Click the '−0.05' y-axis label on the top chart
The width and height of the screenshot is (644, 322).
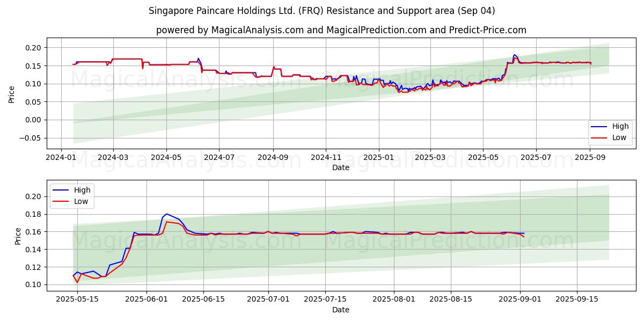pos(31,138)
